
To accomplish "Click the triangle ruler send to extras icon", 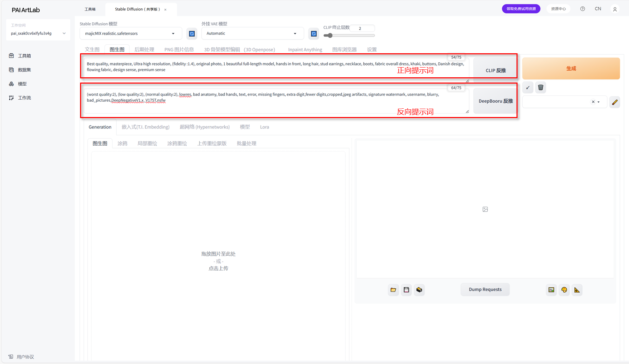I will [577, 290].
